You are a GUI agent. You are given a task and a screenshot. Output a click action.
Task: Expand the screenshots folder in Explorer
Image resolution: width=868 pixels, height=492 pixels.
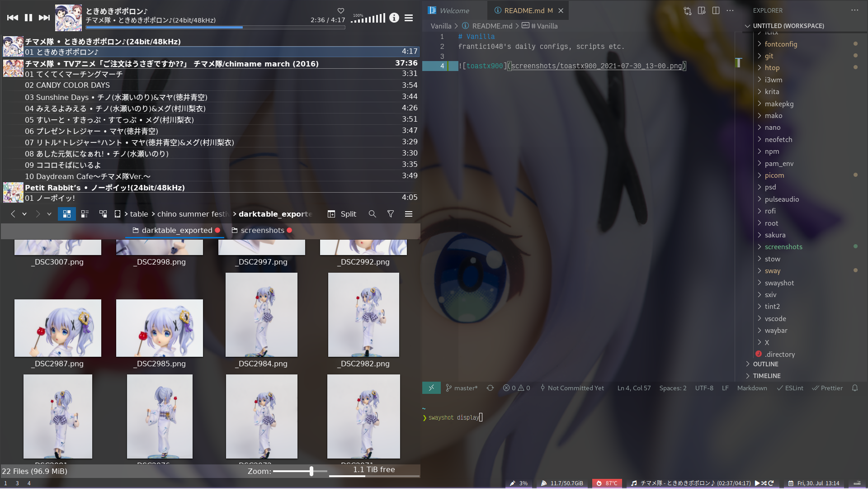click(783, 247)
